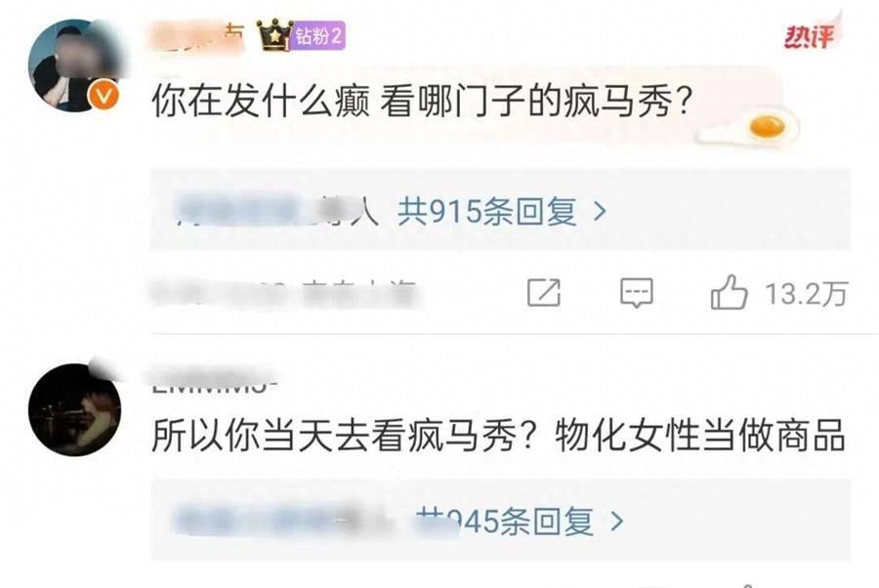This screenshot has width=879, height=588.
Task: Click the share icon on first comment
Action: click(544, 292)
